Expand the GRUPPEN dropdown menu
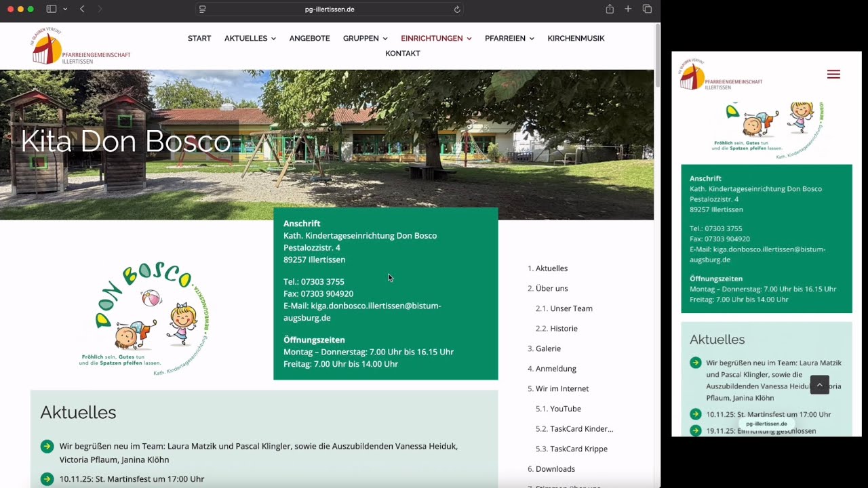 pyautogui.click(x=366, y=39)
